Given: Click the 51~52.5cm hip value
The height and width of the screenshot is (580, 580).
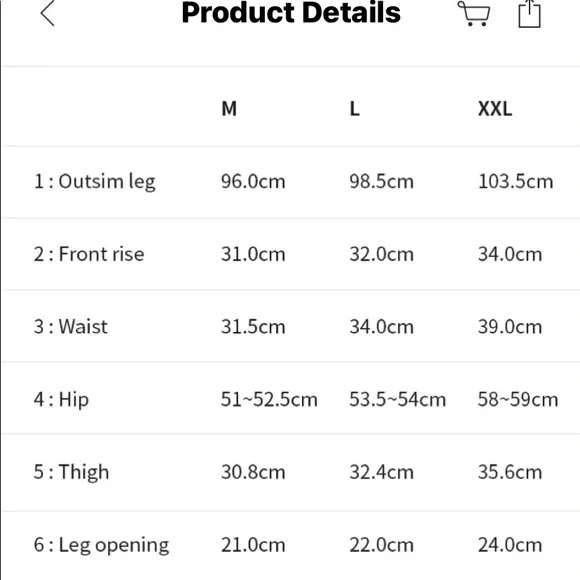Looking at the screenshot, I should [269, 400].
